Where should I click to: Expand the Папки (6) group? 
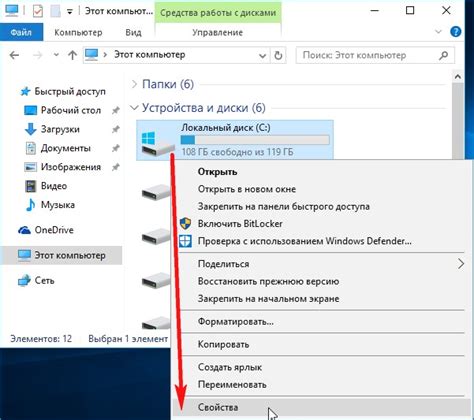pos(134,84)
